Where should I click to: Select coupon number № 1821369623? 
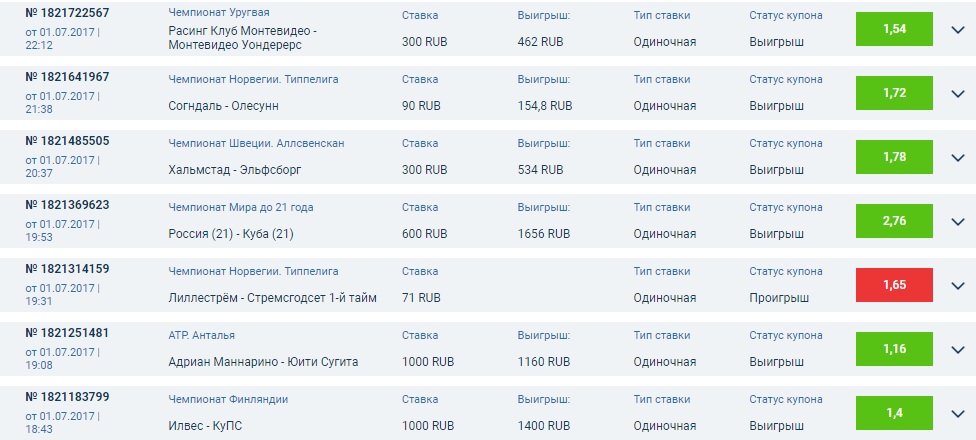point(67,205)
